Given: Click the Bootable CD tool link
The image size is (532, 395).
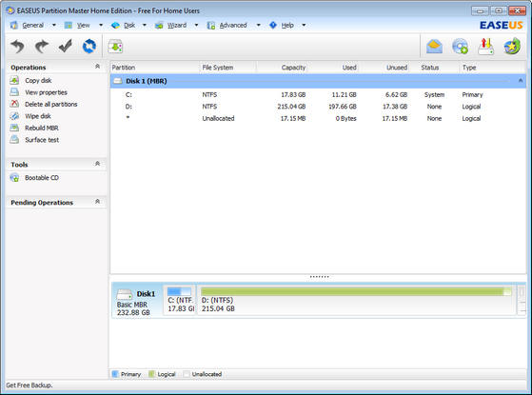Looking at the screenshot, I should 41,177.
